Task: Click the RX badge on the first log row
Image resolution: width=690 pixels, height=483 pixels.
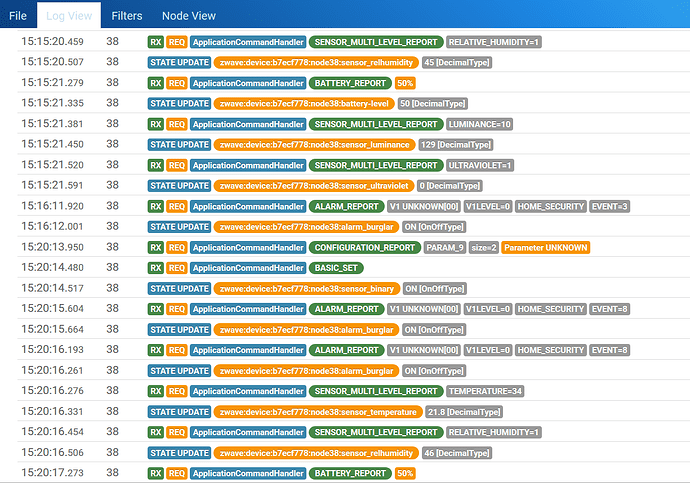Action: pyautogui.click(x=156, y=42)
